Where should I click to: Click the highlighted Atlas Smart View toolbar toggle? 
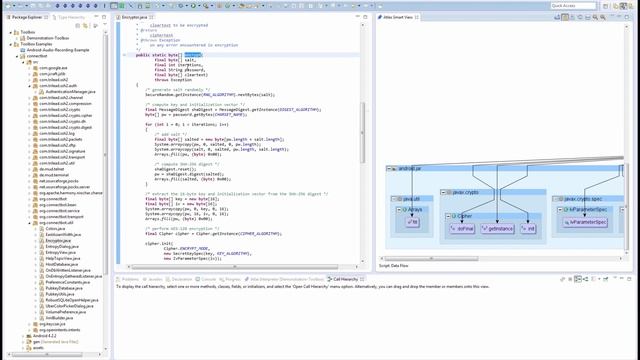[x=565, y=17]
